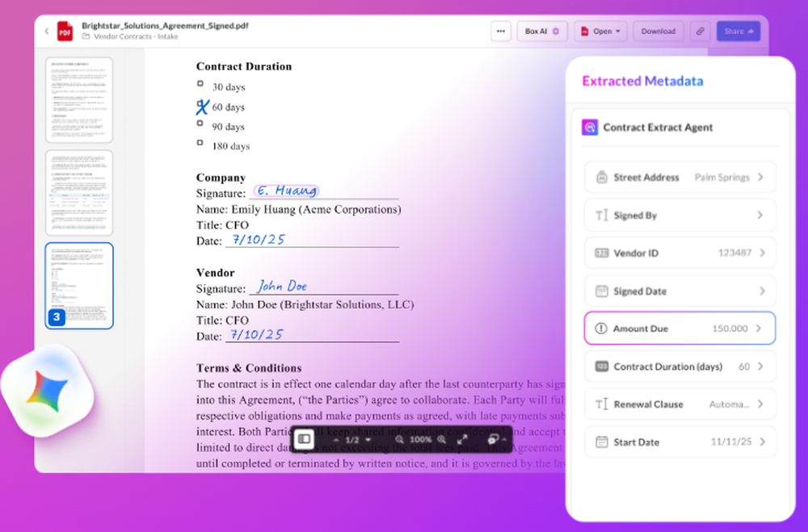The width and height of the screenshot is (808, 532).
Task: Choose the 180 days duration option
Action: [200, 143]
